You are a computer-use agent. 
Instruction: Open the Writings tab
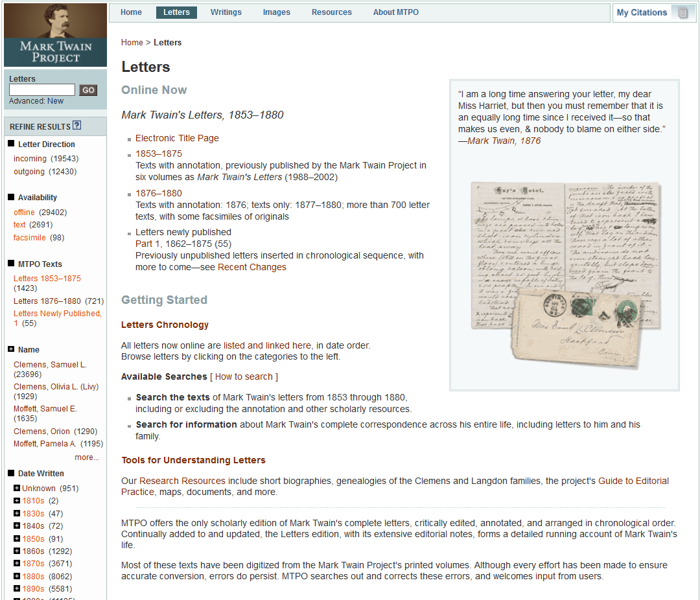(226, 12)
